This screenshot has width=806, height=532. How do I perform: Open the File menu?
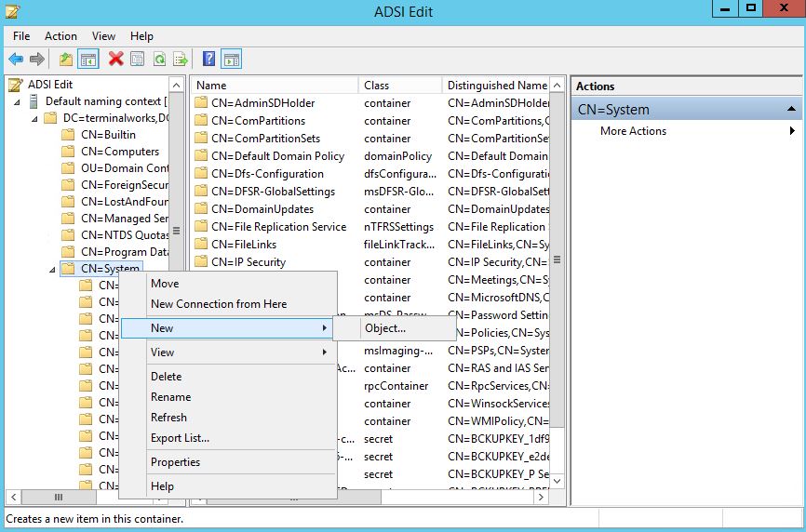(21, 36)
